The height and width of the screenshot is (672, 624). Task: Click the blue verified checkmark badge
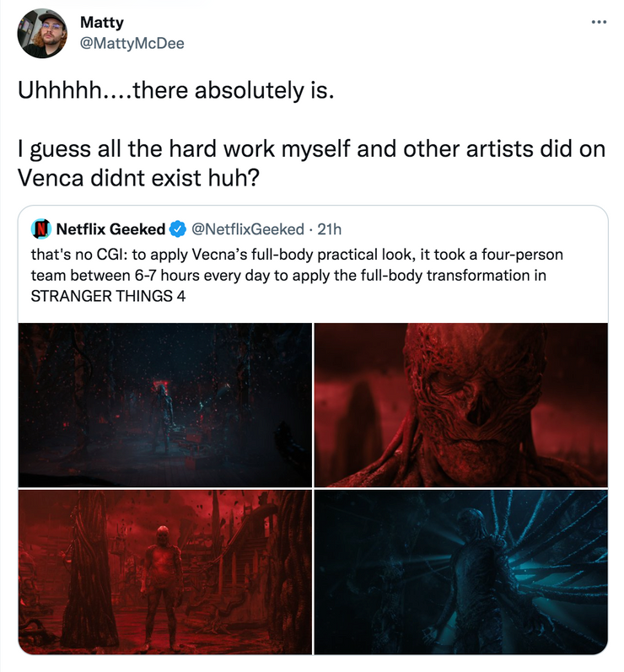coord(178,228)
